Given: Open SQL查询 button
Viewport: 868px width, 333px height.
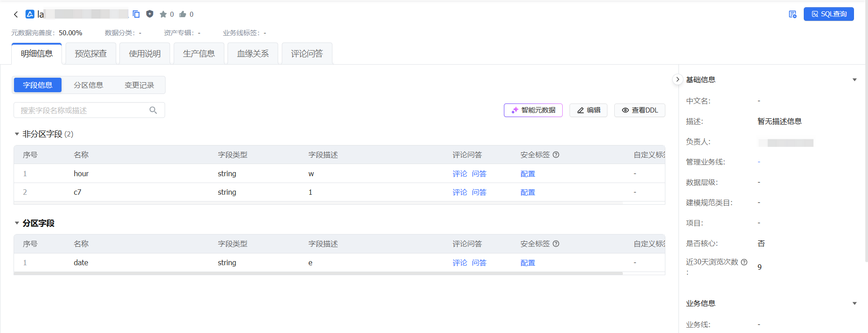Looking at the screenshot, I should pyautogui.click(x=829, y=14).
